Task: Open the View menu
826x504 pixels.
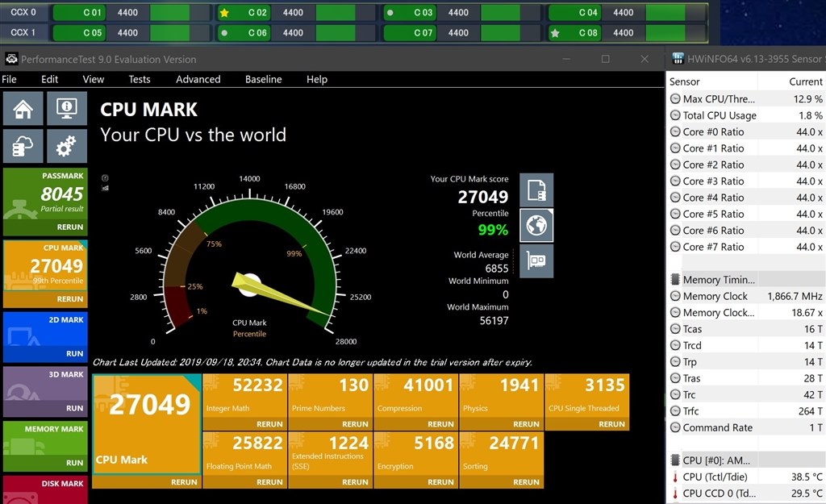Action: (94, 79)
